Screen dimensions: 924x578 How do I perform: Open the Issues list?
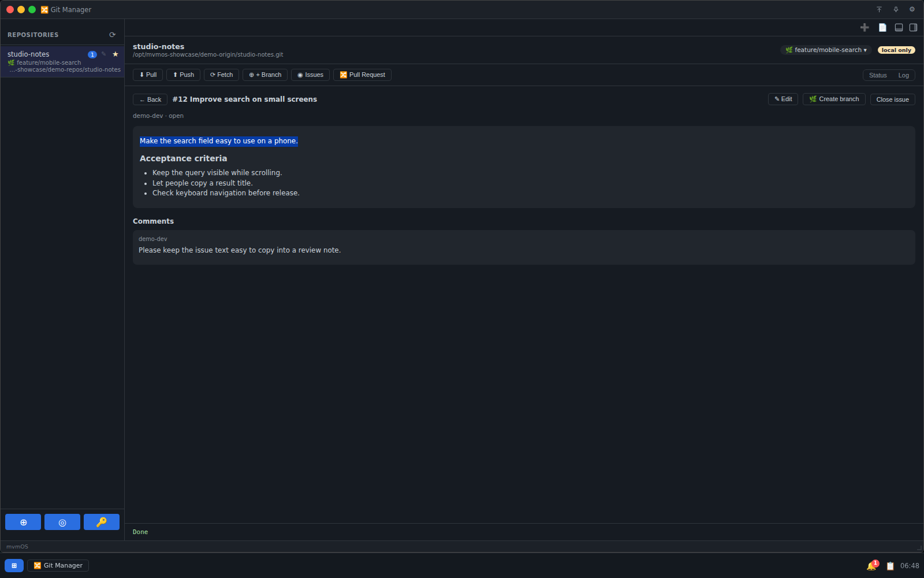pos(310,75)
